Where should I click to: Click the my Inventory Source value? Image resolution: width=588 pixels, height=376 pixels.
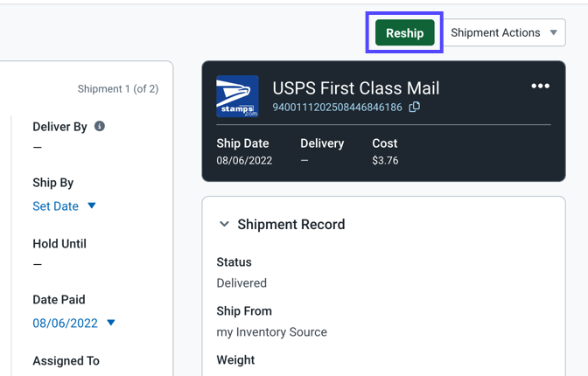click(x=272, y=332)
